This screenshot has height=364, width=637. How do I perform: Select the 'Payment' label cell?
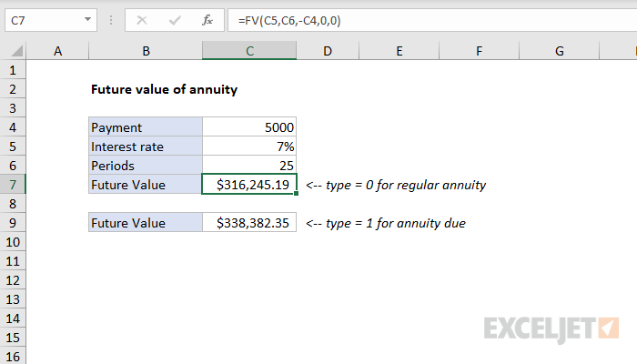(x=146, y=127)
